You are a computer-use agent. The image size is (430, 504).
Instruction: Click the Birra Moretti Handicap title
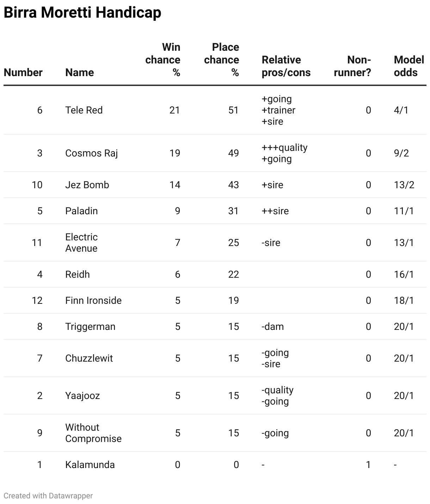(x=82, y=13)
